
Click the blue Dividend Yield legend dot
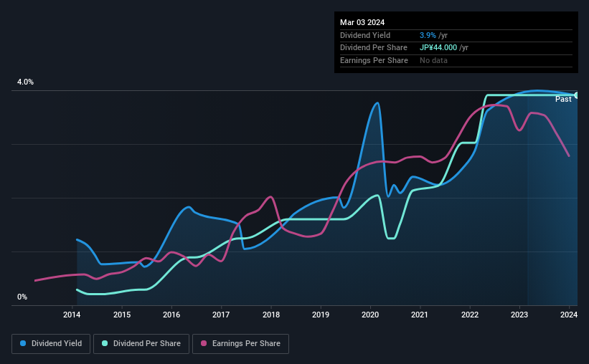(x=23, y=343)
